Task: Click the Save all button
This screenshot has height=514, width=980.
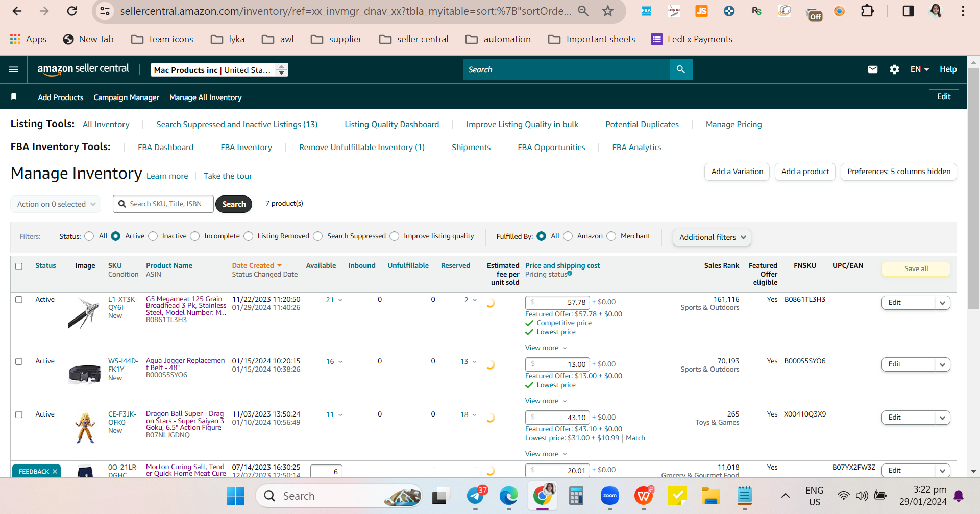Action: click(916, 269)
